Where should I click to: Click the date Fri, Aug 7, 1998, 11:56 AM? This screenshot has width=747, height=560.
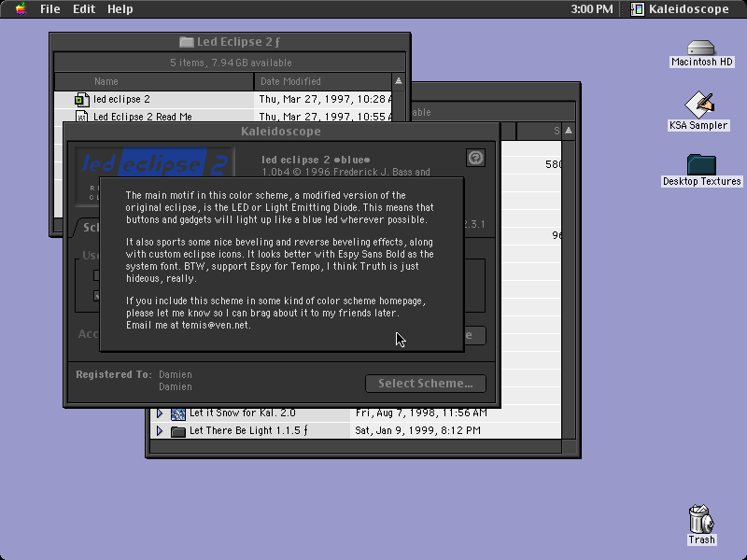[x=421, y=413]
